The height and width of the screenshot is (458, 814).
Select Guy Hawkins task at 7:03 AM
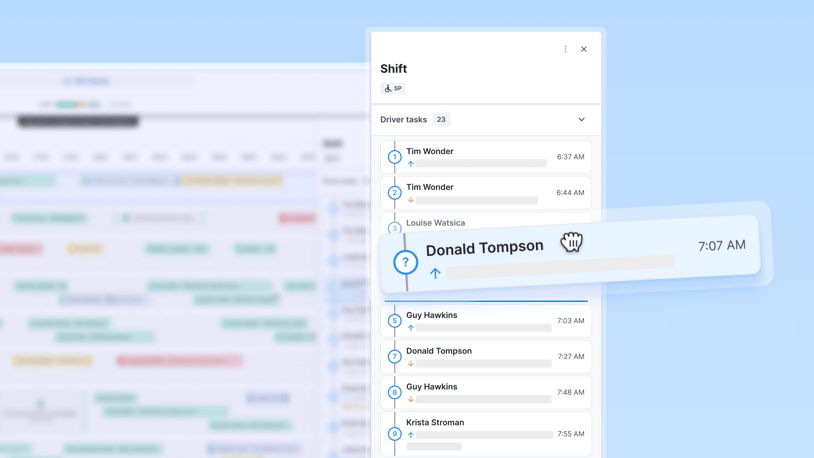486,321
